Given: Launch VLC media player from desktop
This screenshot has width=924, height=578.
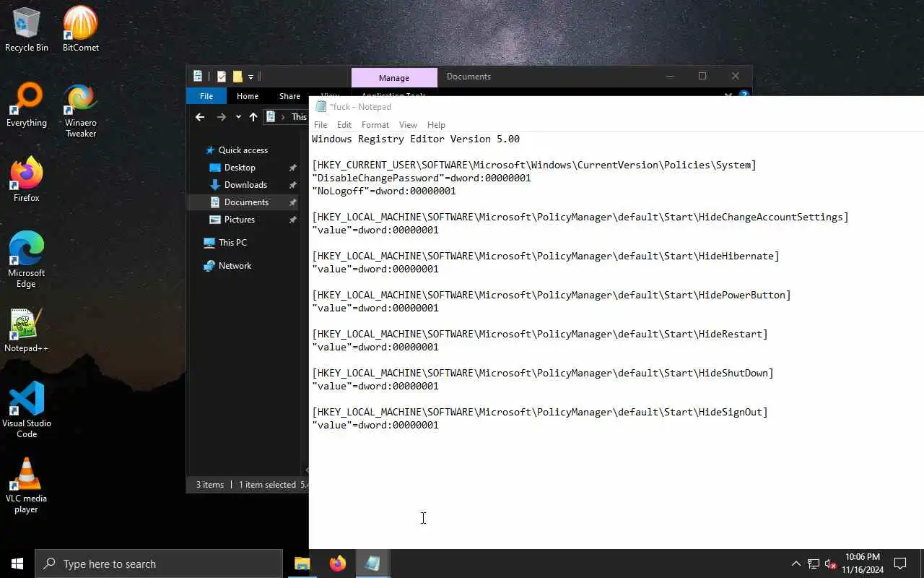Looking at the screenshot, I should (x=27, y=486).
